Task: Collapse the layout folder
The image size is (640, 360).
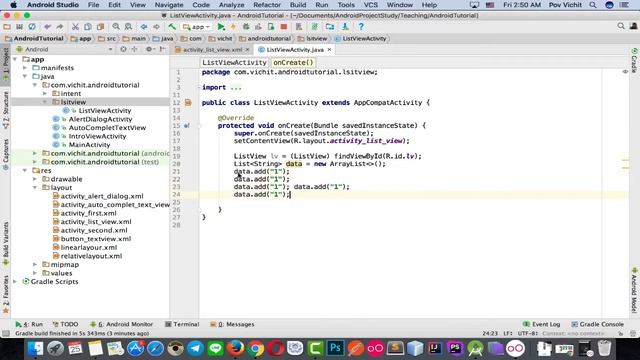Action: point(35,187)
